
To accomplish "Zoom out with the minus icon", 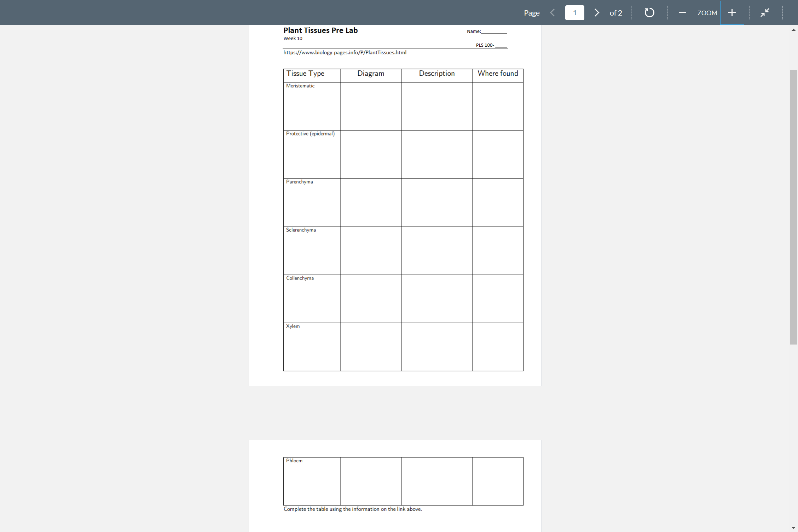I will 682,13.
